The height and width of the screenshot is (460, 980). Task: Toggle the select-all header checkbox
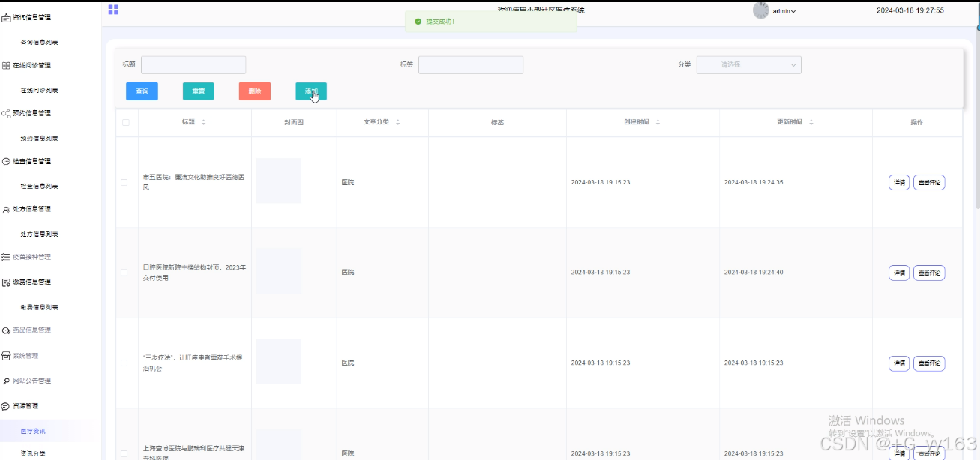coord(125,122)
